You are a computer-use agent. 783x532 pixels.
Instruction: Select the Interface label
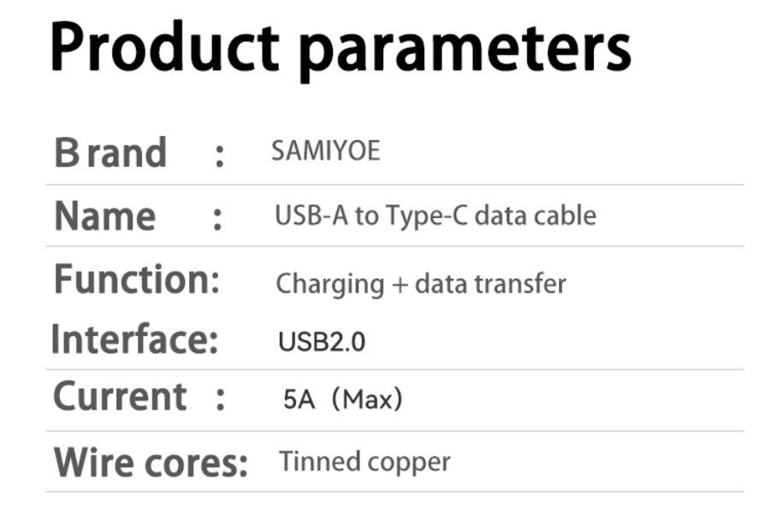pos(135,339)
